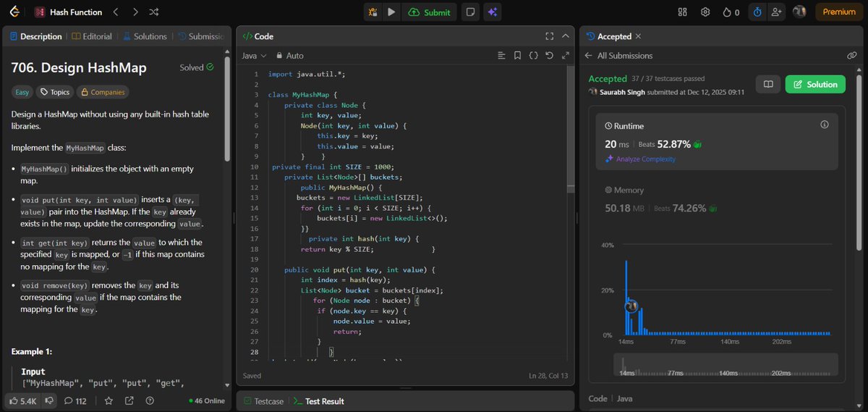Open the book icon next to Solution
The width and height of the screenshot is (868, 412).
(x=768, y=85)
